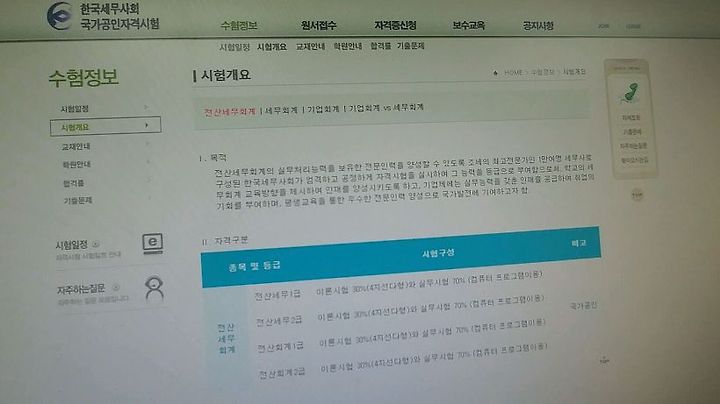Image resolution: width=720 pixels, height=404 pixels.
Task: Click the 시험구성 column header
Action: (438, 253)
